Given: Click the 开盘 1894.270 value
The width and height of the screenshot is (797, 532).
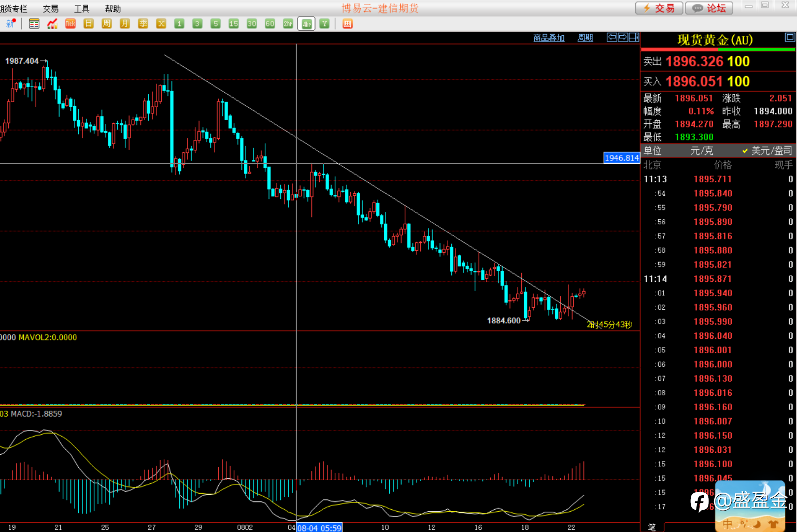Looking at the screenshot, I should [x=694, y=124].
